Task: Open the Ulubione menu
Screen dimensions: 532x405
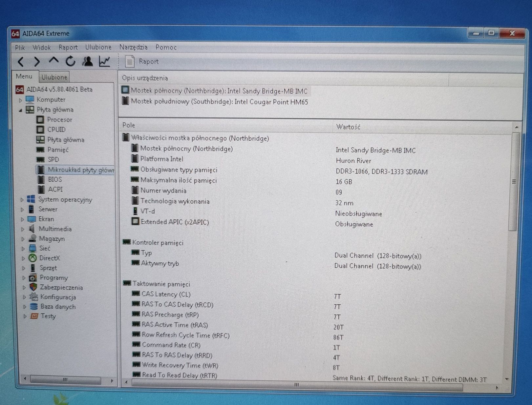Action: point(98,47)
